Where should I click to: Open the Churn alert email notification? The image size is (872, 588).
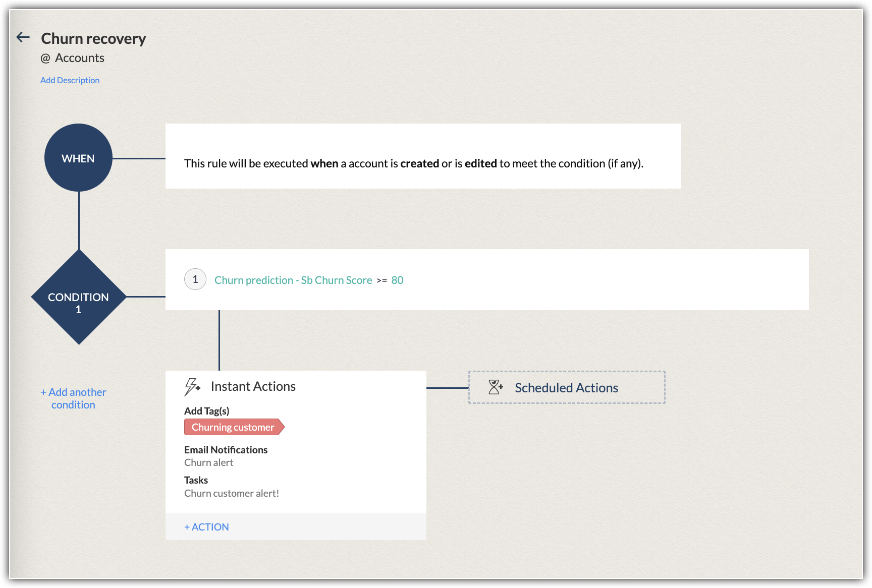coord(209,462)
